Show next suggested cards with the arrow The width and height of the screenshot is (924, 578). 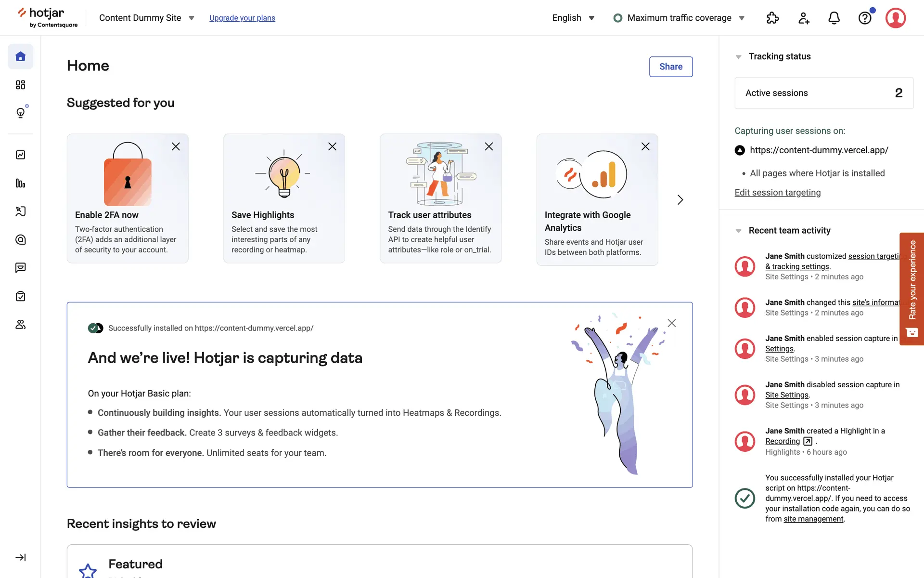tap(680, 200)
